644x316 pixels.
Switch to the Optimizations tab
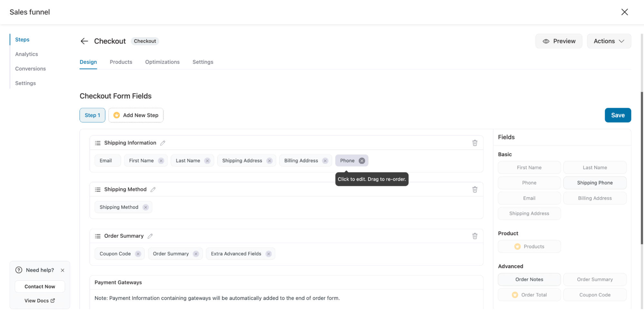[x=162, y=62]
